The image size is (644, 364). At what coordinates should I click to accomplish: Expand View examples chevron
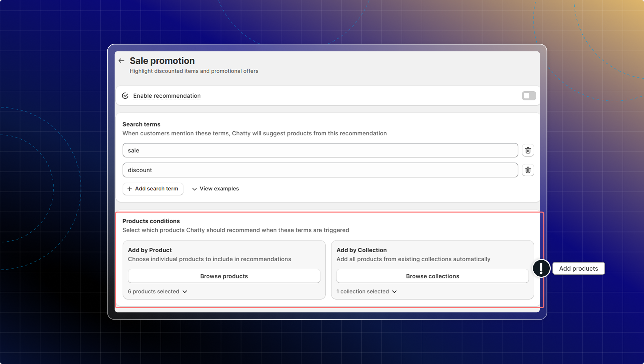click(195, 189)
